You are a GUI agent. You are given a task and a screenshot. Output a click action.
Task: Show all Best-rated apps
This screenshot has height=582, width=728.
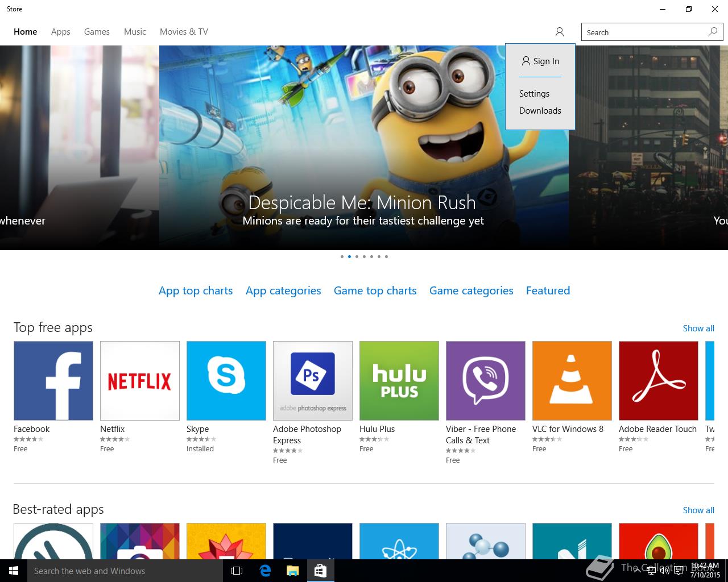(698, 510)
